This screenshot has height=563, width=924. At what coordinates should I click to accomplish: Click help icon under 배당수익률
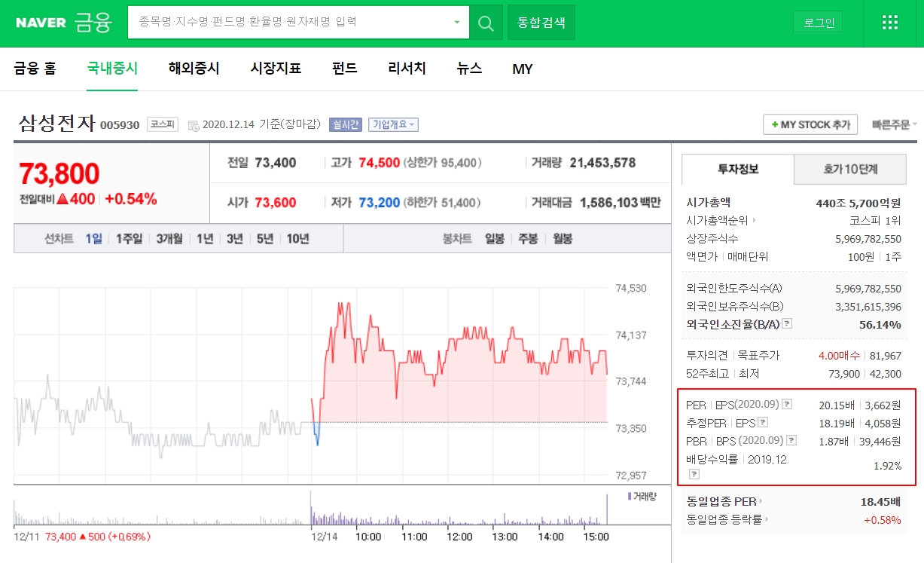pyautogui.click(x=694, y=474)
